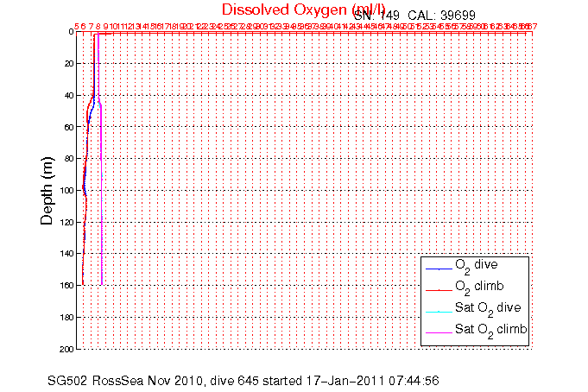This screenshot has height=392, width=588.
Task: Click the depth axis tick label 120
Action: (x=67, y=222)
